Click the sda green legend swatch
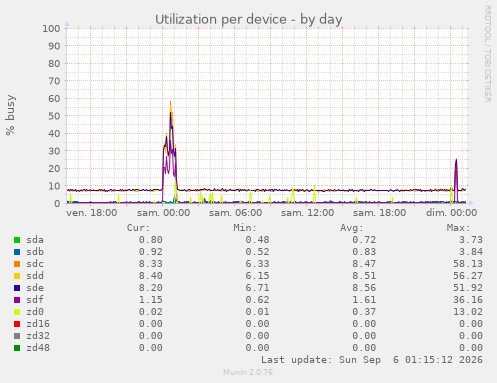Viewport: 497px width, 383px height. [17, 240]
